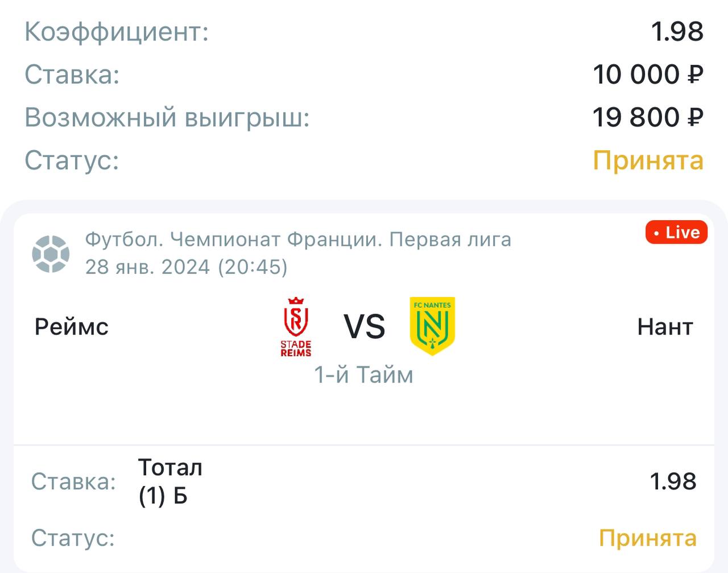The height and width of the screenshot is (573, 728).
Task: Click the Ставка label in bet card
Action: (x=73, y=481)
